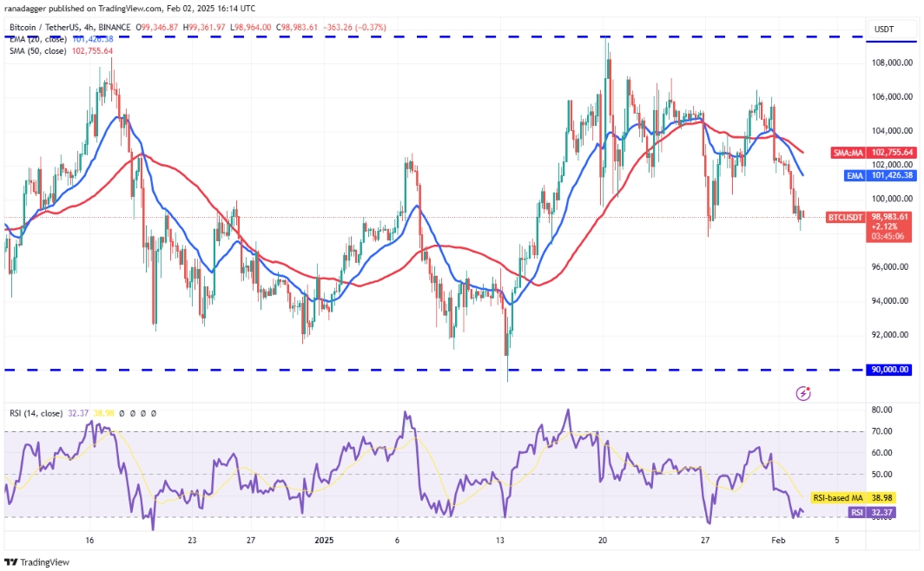Screen dimensions: 924x571
Task: Click the Feb label on time axis
Action: click(x=778, y=541)
